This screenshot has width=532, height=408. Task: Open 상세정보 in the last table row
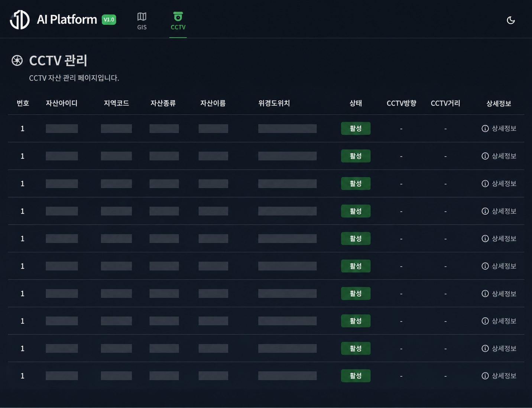(499, 376)
